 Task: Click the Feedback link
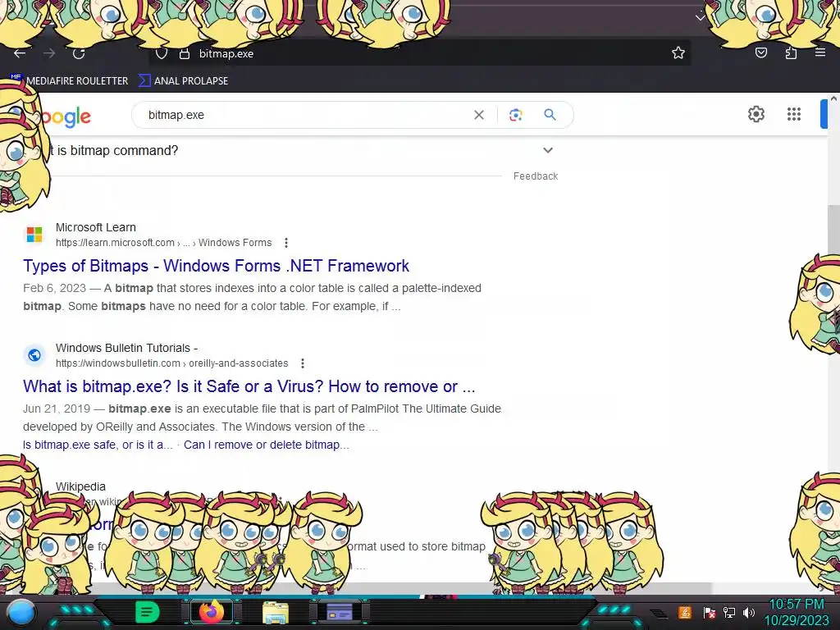536,176
